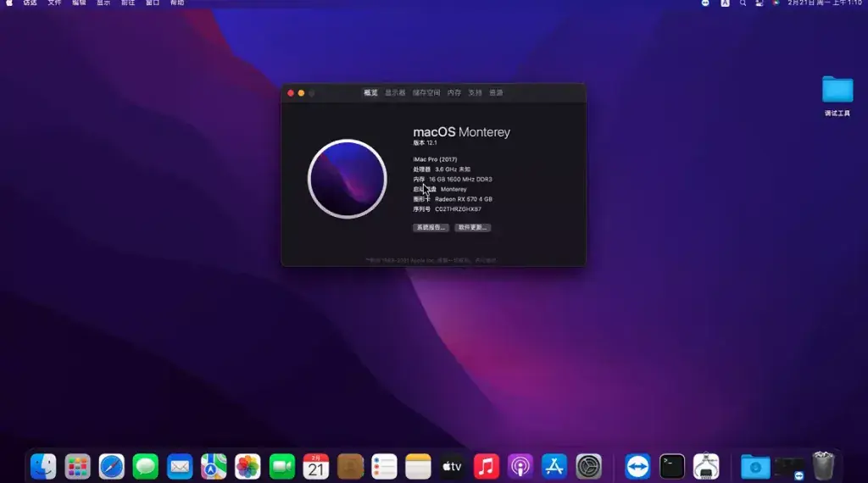Screen dimensions: 868x483
Task: Switch to the 内存 tab
Action: point(454,93)
